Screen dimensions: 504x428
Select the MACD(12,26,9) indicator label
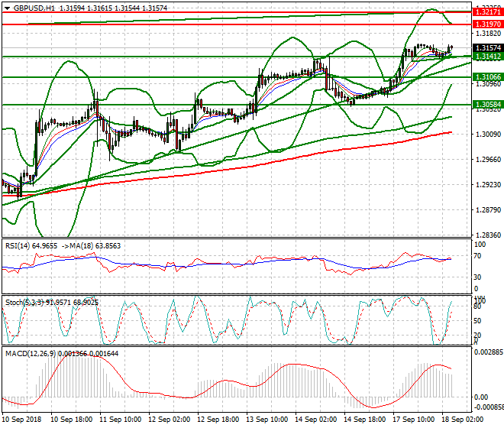tap(31, 354)
